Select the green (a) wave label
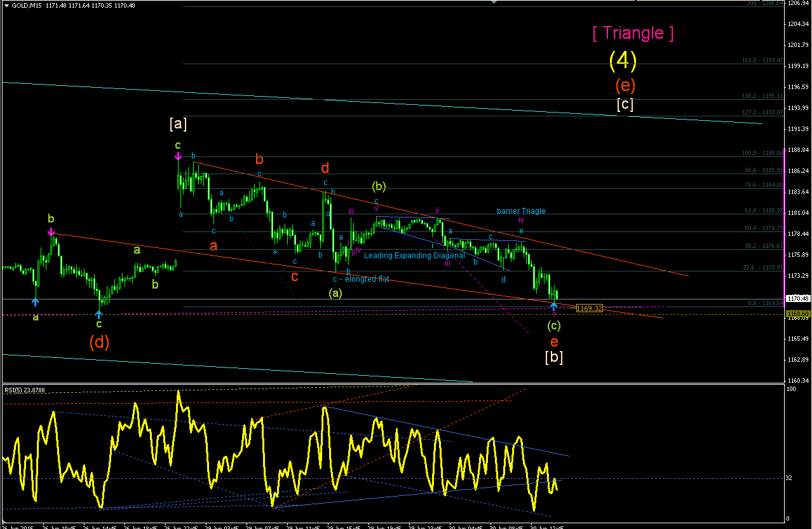Image resolution: width=812 pixels, height=529 pixels. click(x=335, y=293)
